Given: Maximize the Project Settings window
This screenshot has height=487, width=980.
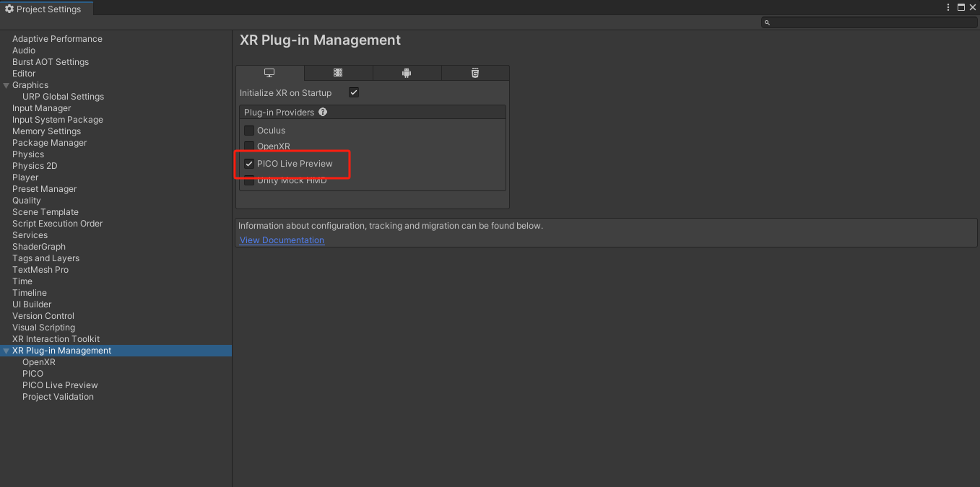Looking at the screenshot, I should point(961,7).
